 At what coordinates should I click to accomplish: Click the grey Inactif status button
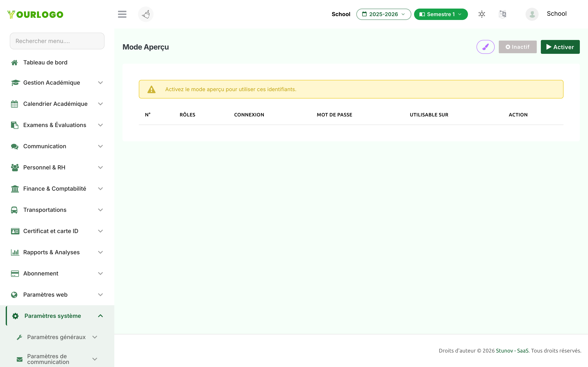518,47
